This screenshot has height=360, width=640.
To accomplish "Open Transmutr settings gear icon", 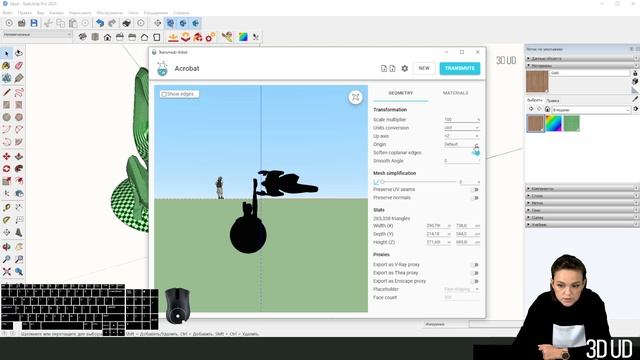I will (x=404, y=68).
